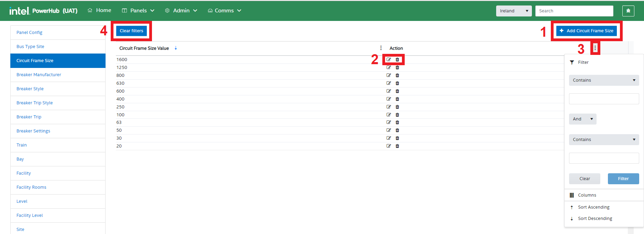This screenshot has width=644, height=234.
Task: Open the Panels menu
Action: coord(138,11)
